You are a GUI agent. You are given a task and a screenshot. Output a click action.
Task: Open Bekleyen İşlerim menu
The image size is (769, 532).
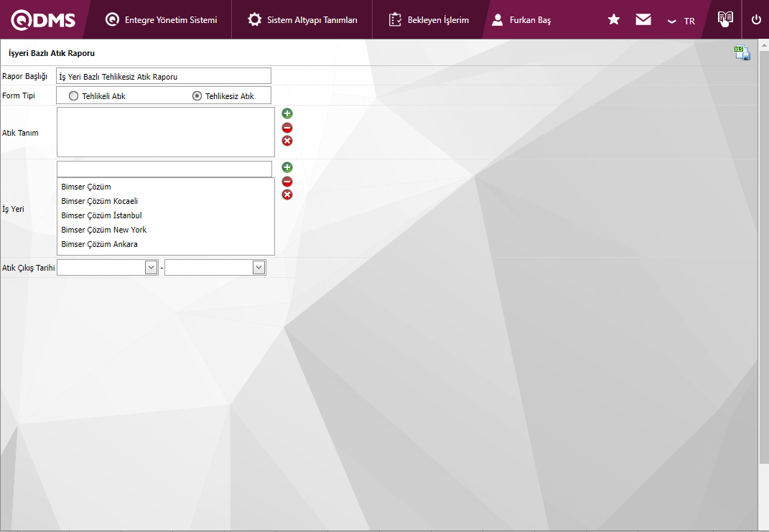[429, 19]
